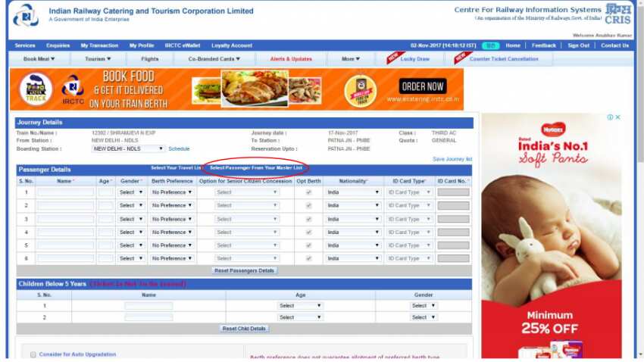Toggle Opt Berth checkbox for passenger 4

coord(309,232)
